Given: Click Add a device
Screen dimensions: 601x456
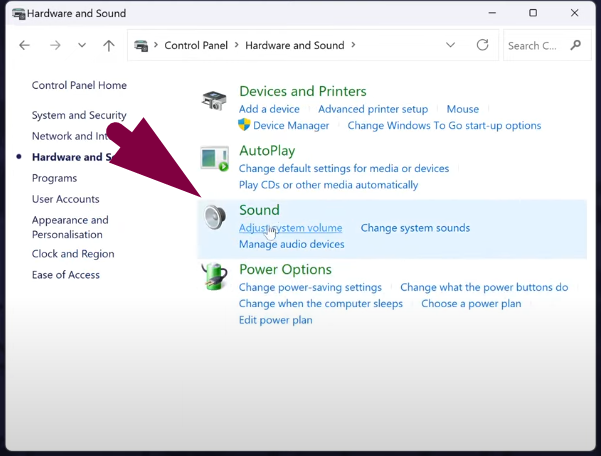Looking at the screenshot, I should 269,109.
